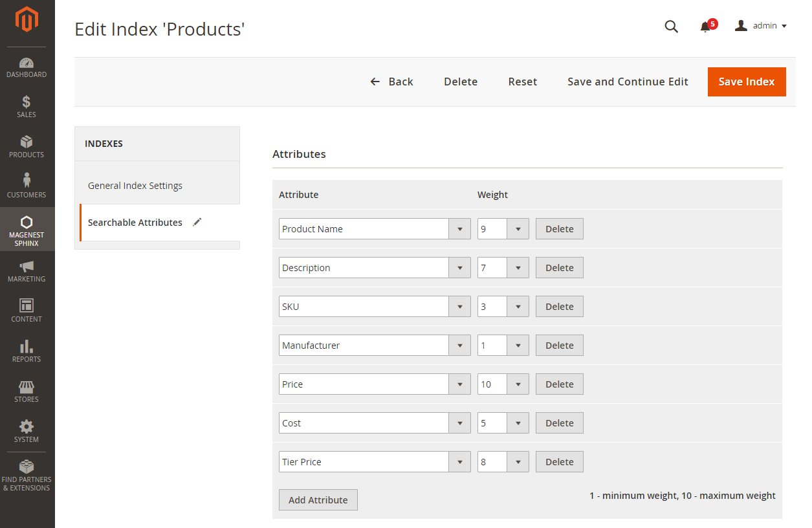The height and width of the screenshot is (528, 812).
Task: Select the Stores sidebar icon
Action: coord(27,391)
